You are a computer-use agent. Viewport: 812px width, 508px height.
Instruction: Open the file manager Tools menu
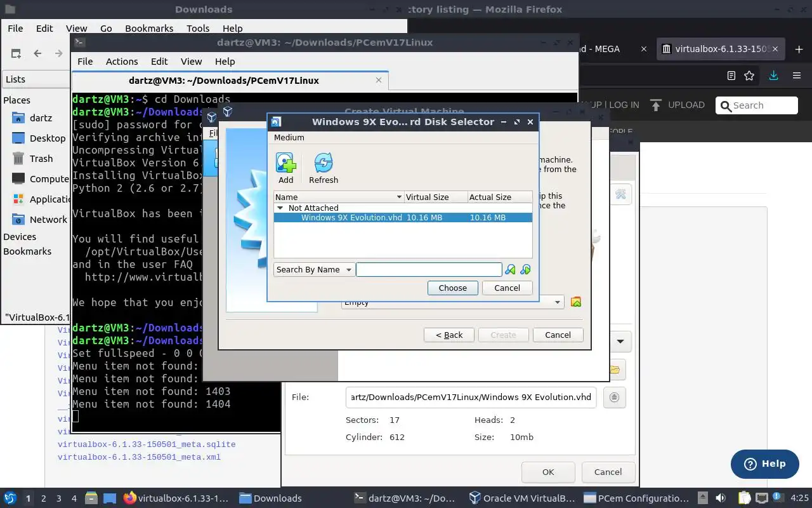click(x=198, y=29)
